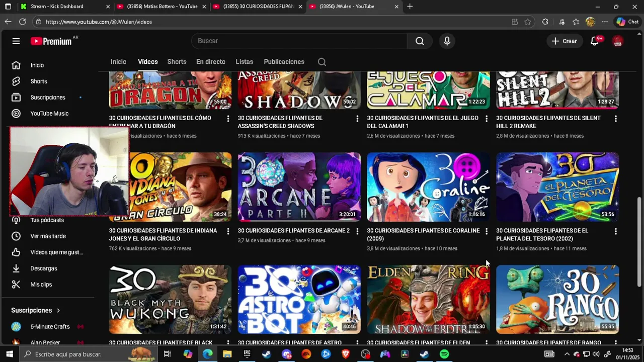Viewport: 644px width, 362px height.
Task: Select the Videos channel tab
Action: point(148,62)
